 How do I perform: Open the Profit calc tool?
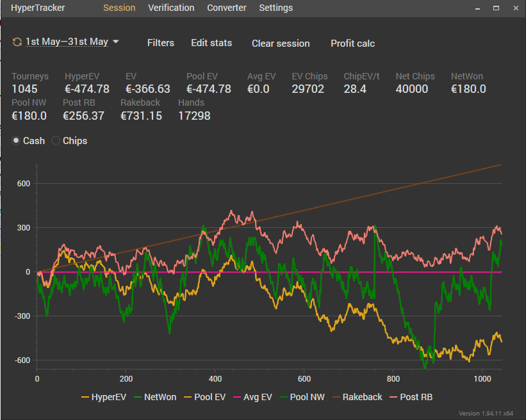coord(352,44)
